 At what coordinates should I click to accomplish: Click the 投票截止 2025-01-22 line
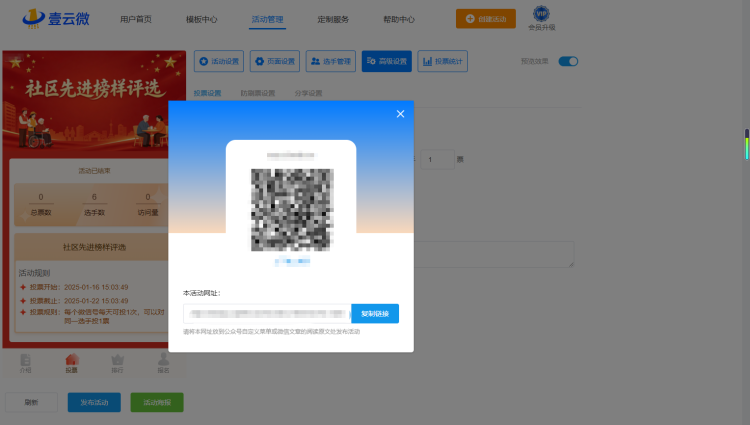coord(74,301)
